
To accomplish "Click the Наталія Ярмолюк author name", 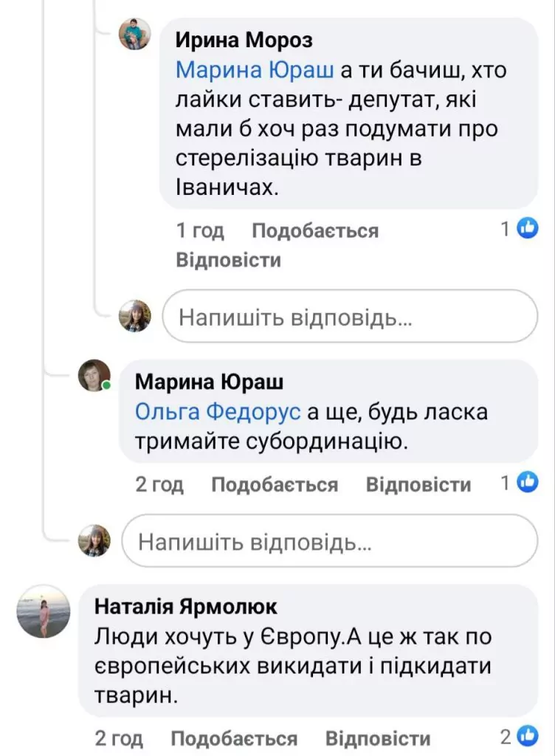I will point(186,607).
